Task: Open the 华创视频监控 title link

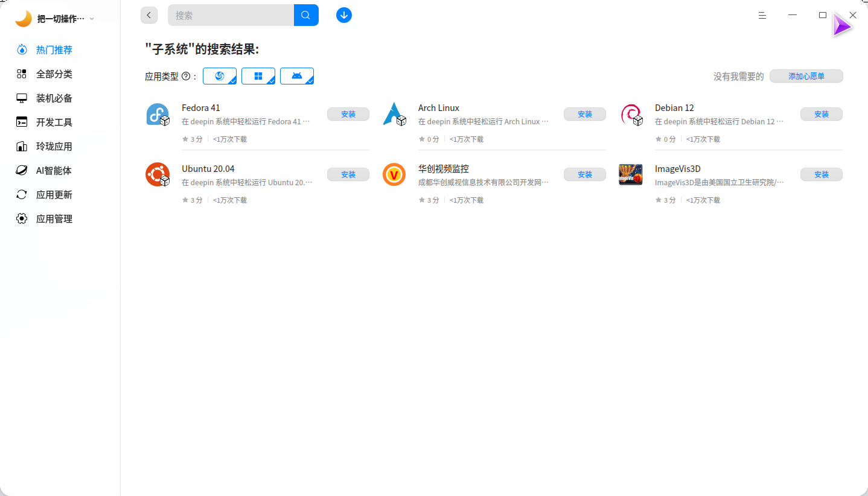Action: coord(444,168)
